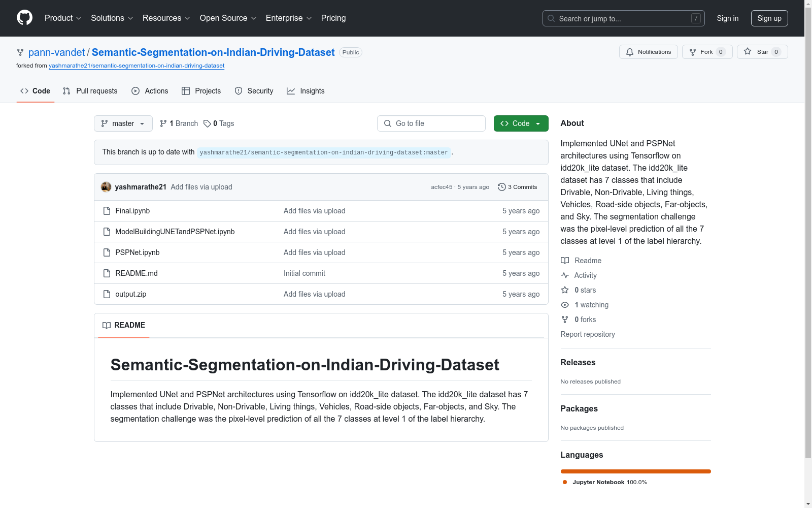Open commit hash acfec45

point(442,187)
